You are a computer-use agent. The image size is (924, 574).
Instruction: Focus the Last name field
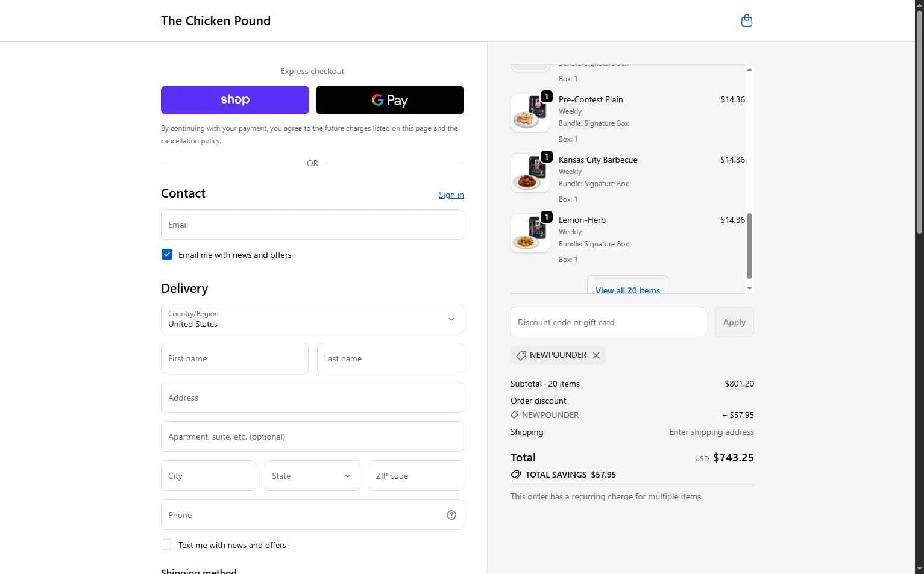click(391, 358)
